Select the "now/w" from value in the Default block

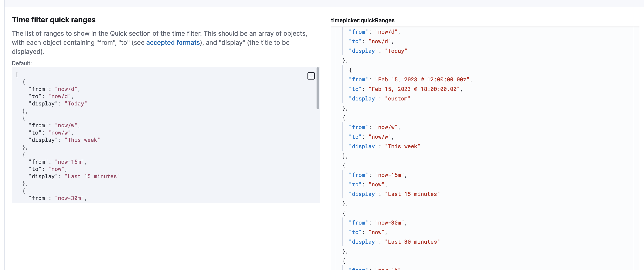click(67, 125)
